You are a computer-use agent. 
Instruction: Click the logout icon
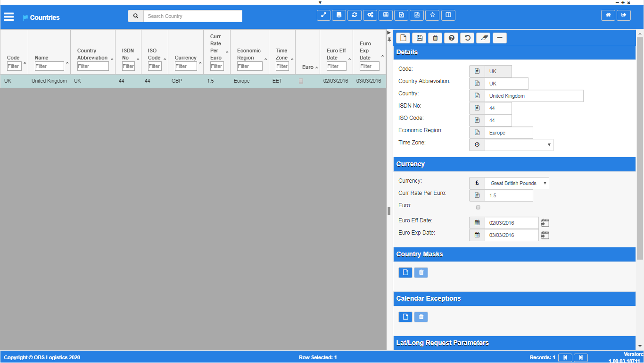click(624, 15)
